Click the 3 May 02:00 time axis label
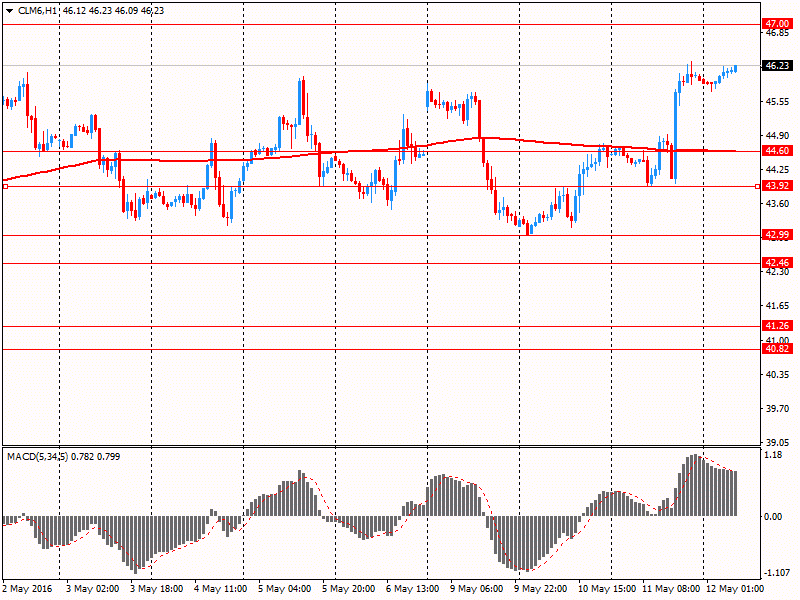 93,589
